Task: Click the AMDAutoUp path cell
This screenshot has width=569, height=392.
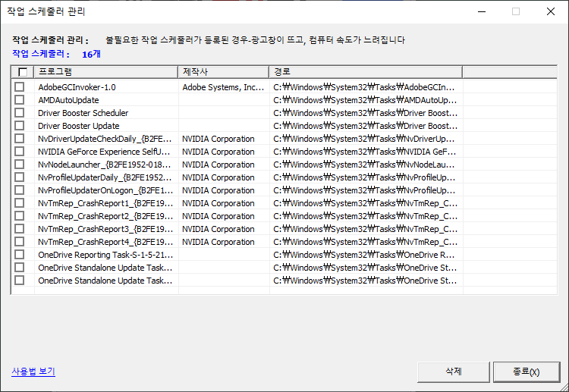Action: (365, 100)
